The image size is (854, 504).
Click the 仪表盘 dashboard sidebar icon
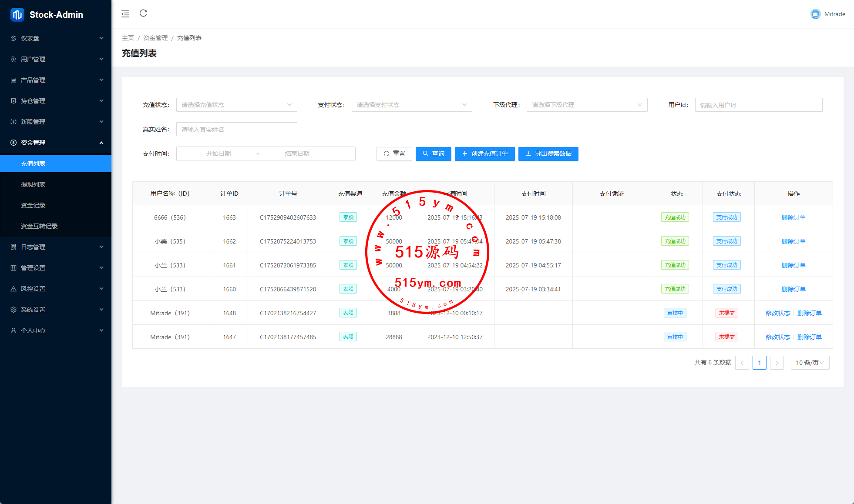[x=13, y=38]
